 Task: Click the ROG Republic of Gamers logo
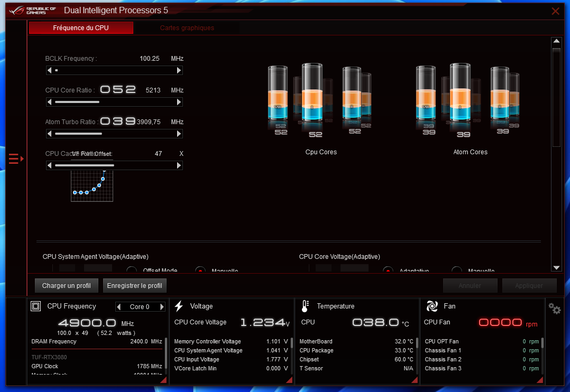(x=33, y=10)
